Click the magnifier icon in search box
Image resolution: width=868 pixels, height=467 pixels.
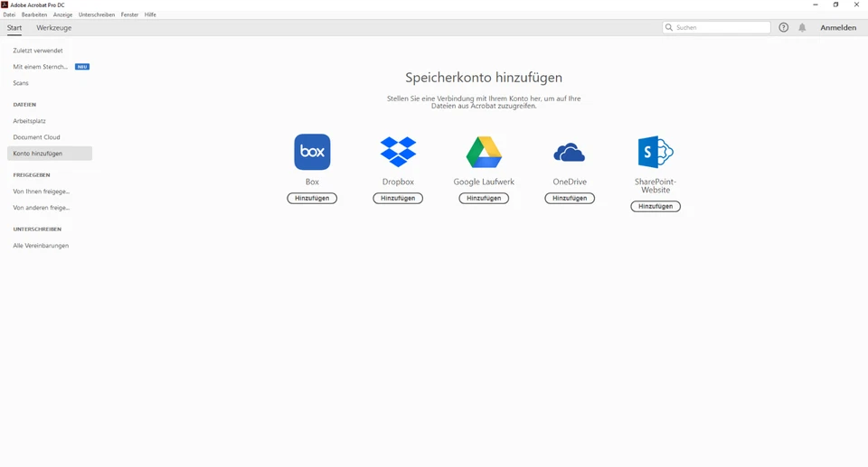(669, 27)
